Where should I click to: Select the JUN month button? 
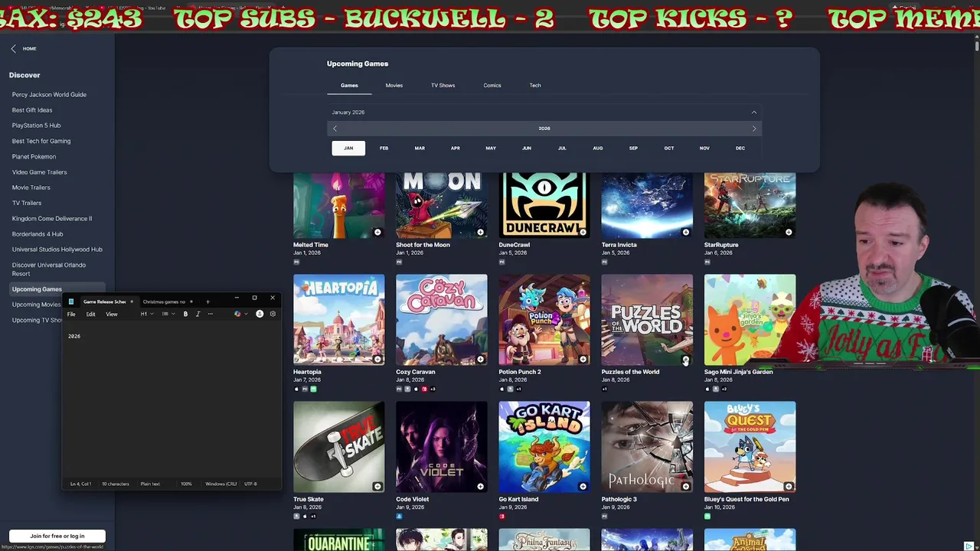pyautogui.click(x=526, y=148)
